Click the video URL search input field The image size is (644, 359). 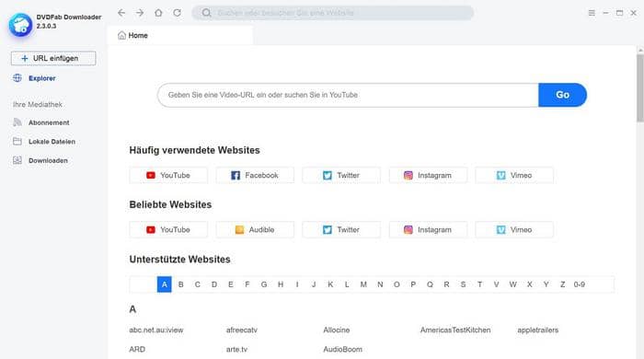348,95
